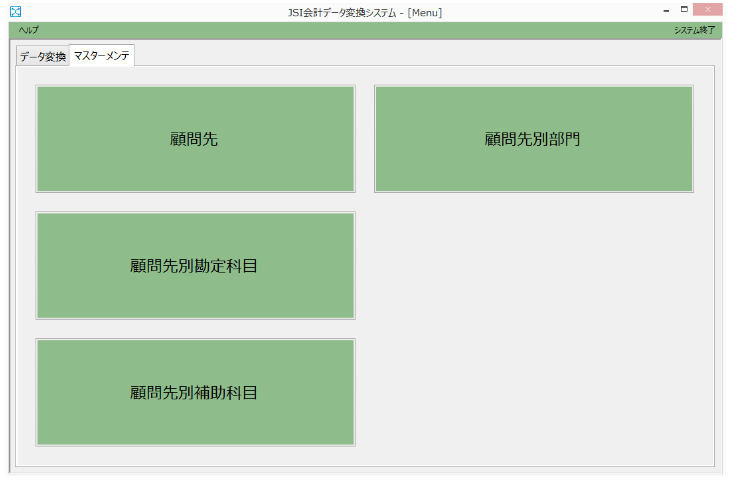Viewport: 730px width, 480px height.
Task: Click the empty panel area below 顧問先別部門
Action: click(533, 320)
